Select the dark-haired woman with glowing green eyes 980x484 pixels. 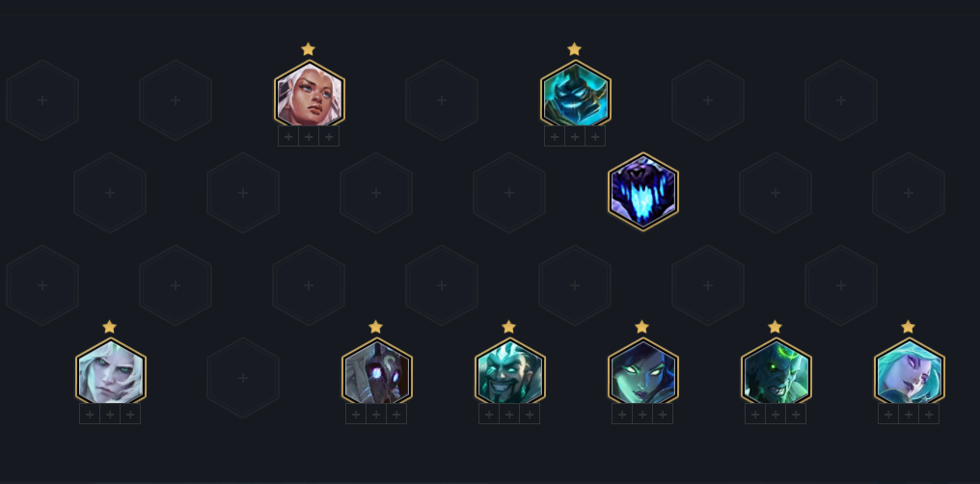coord(643,373)
